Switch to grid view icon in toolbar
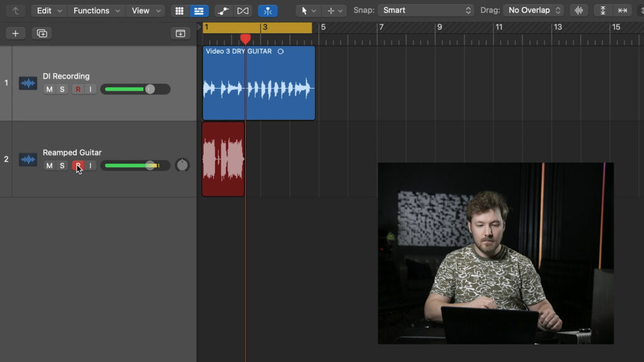The height and width of the screenshot is (362, 644). pyautogui.click(x=180, y=11)
